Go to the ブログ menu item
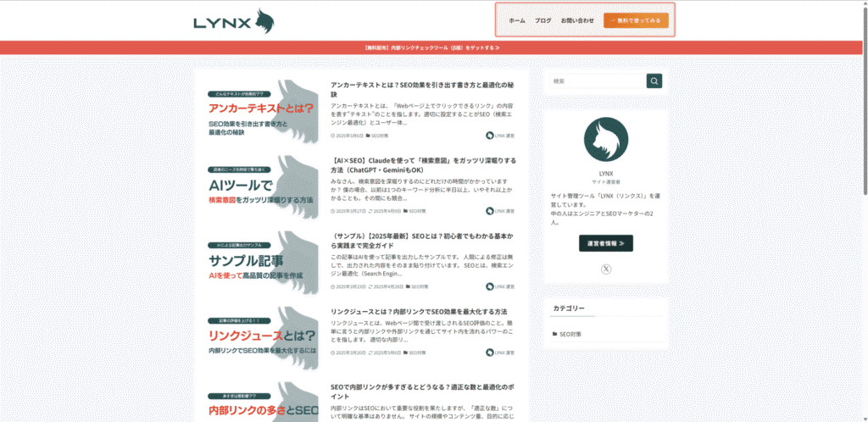The height and width of the screenshot is (422, 868). pyautogui.click(x=542, y=20)
